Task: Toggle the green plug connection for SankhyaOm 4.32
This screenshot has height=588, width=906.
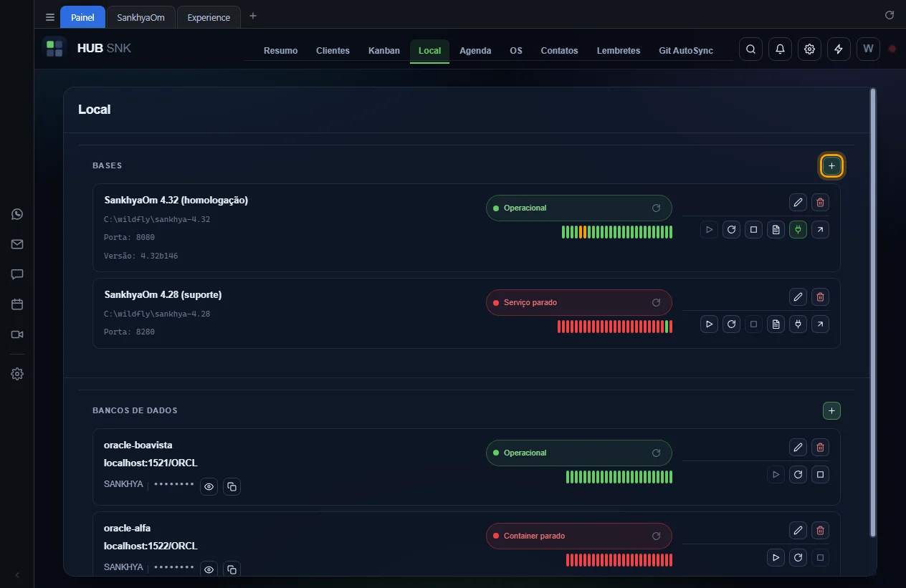Action: click(x=798, y=230)
